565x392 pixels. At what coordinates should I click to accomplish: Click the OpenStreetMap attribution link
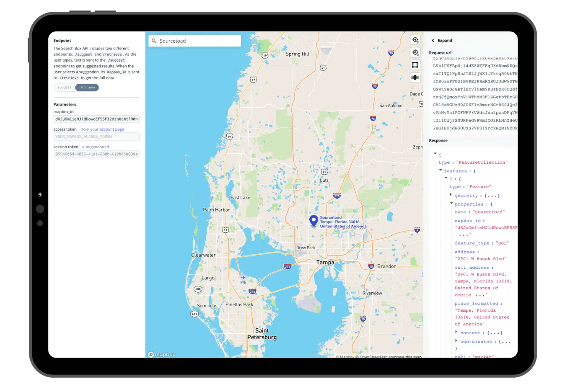(x=372, y=356)
